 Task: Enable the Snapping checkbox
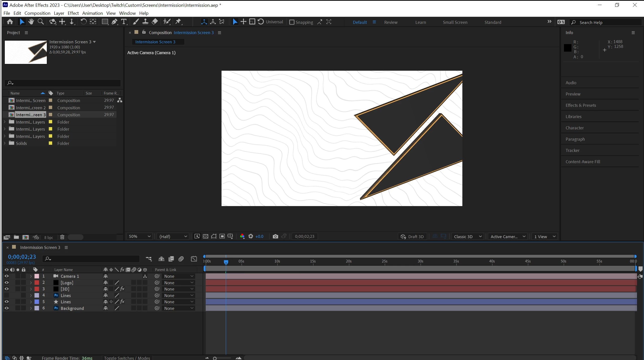(292, 22)
